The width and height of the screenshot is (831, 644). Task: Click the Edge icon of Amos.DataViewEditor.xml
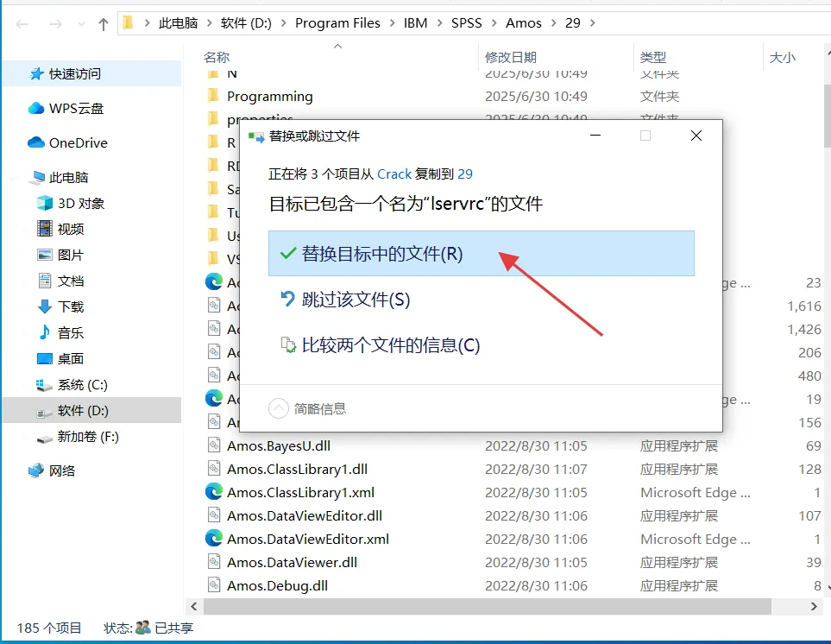click(x=214, y=539)
